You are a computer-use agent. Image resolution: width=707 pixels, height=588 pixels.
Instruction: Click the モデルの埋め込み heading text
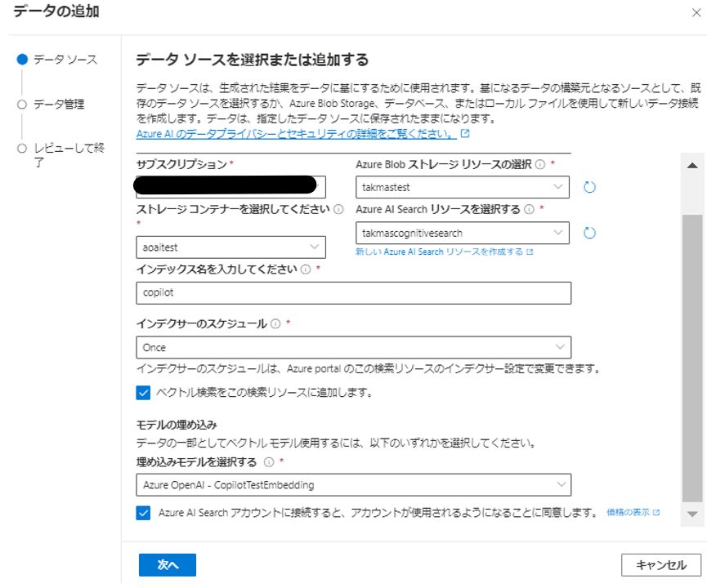tap(177, 425)
